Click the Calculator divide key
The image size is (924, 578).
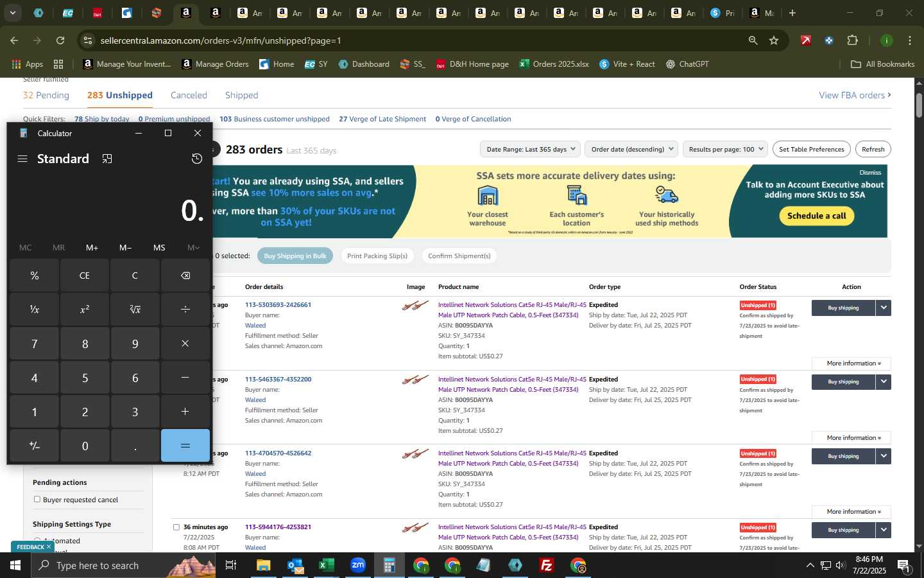(x=185, y=310)
